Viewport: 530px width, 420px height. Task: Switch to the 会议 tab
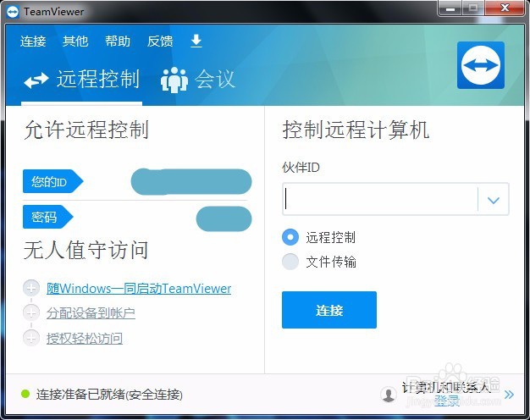pyautogui.click(x=198, y=80)
